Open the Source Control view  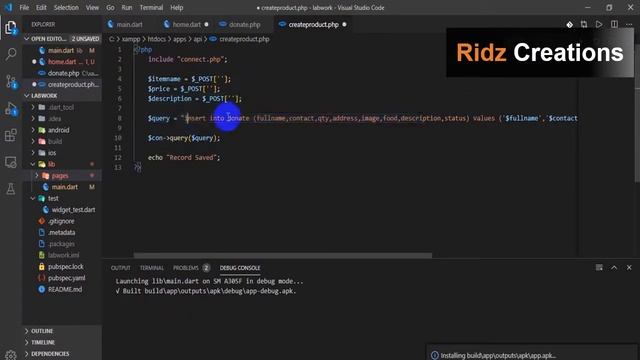point(11,81)
